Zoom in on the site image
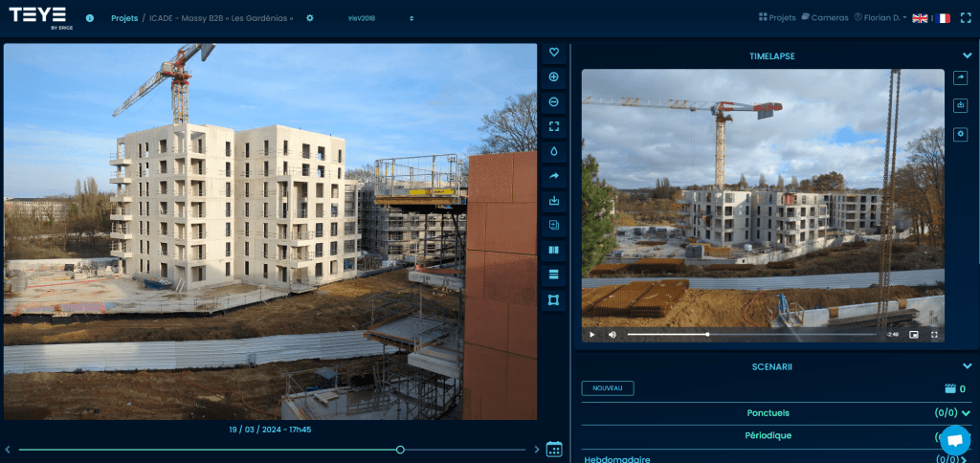980x463 pixels. point(553,77)
